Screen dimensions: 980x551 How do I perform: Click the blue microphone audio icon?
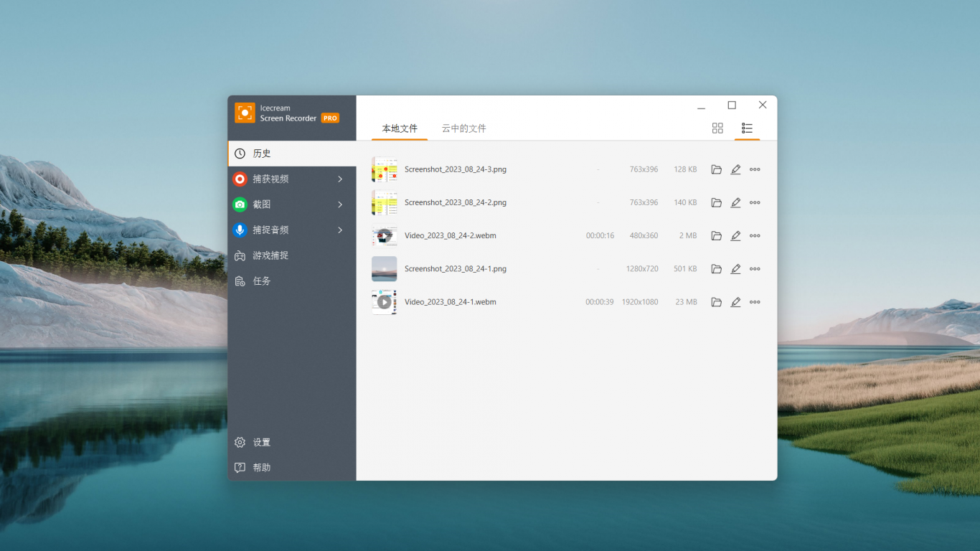[x=240, y=230]
